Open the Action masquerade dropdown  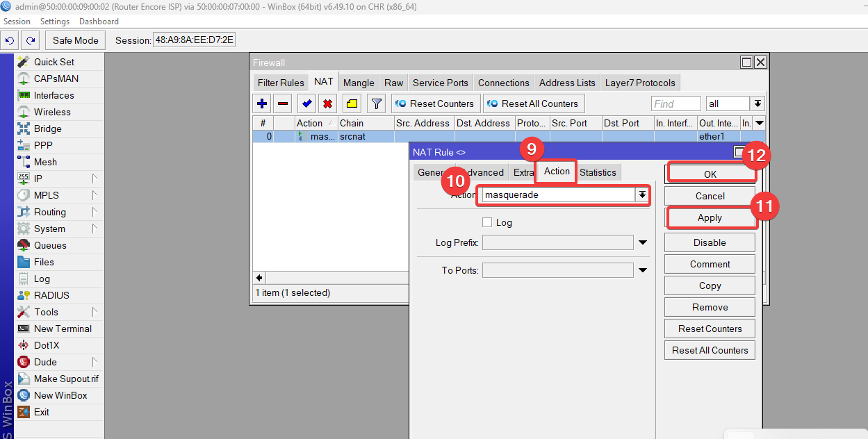642,195
